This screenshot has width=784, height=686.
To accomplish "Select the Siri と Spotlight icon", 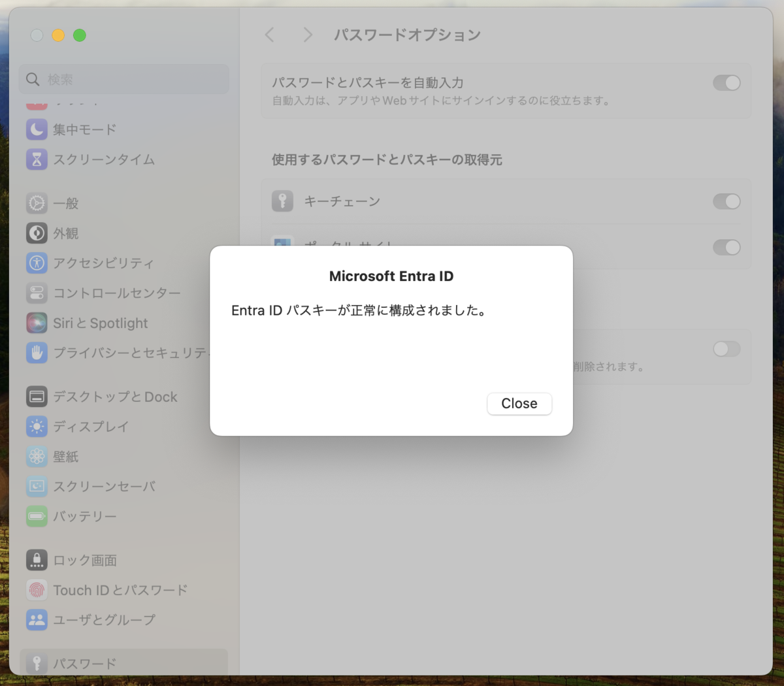I will (37, 323).
